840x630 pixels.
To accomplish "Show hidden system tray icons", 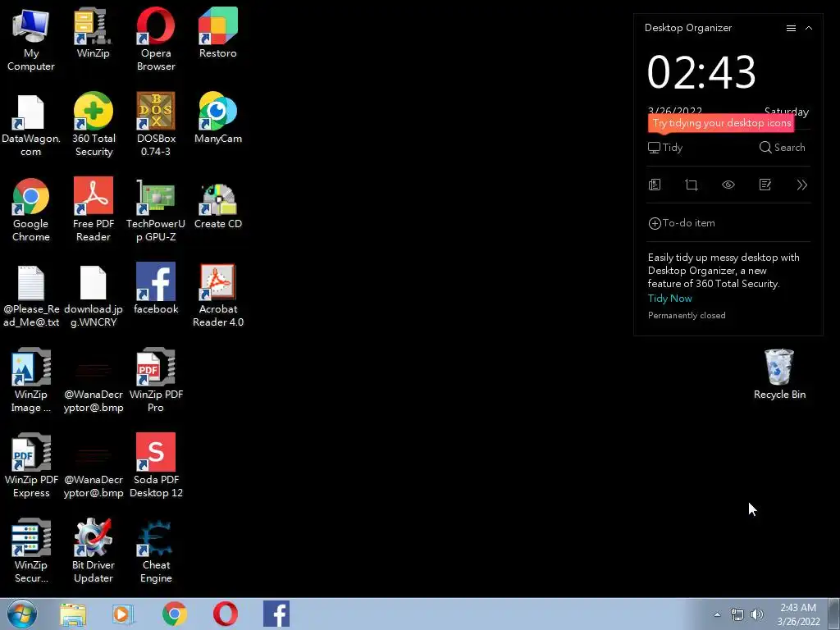I will tap(717, 614).
